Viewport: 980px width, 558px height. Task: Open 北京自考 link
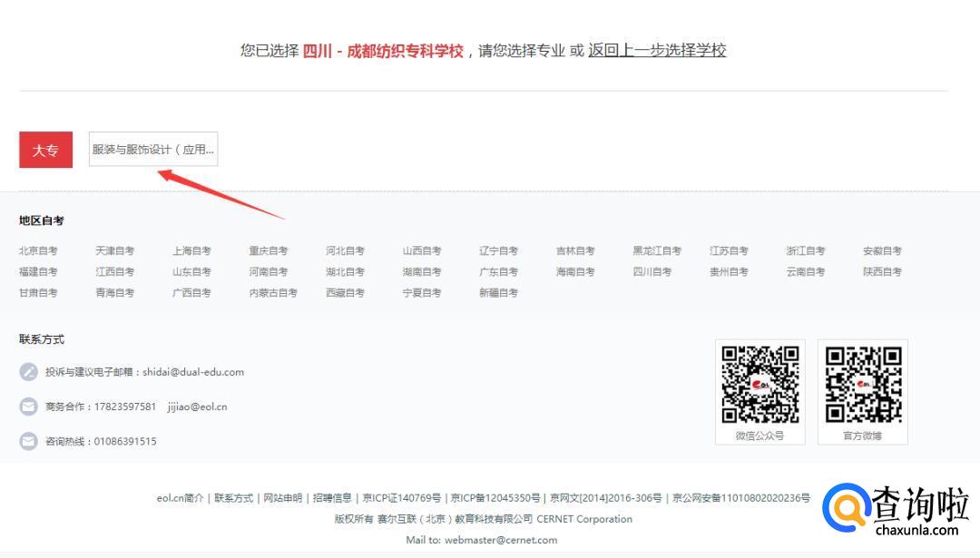coord(38,250)
